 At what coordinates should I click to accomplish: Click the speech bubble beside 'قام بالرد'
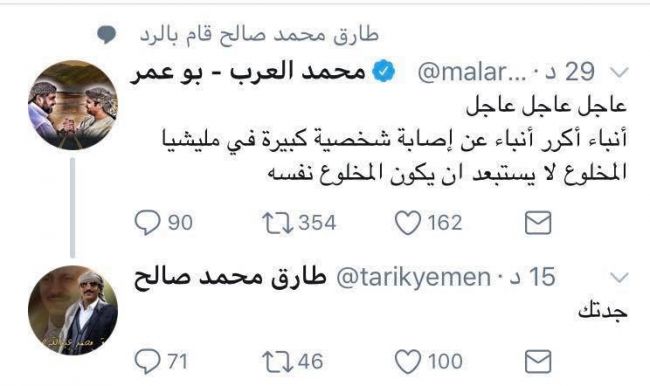[x=107, y=35]
